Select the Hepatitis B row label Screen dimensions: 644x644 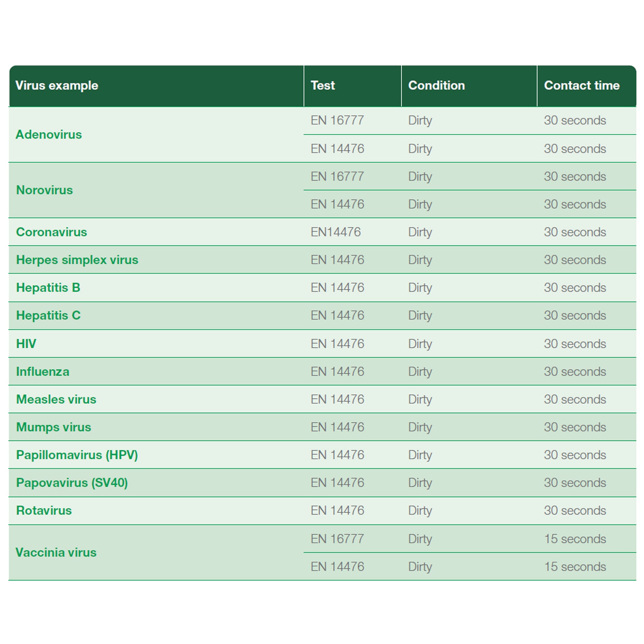[x=48, y=287]
